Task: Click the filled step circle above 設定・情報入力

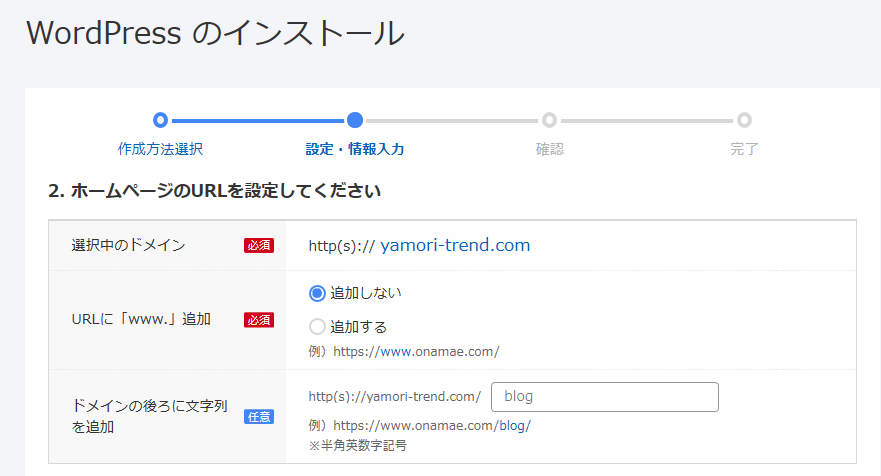Action: click(355, 120)
